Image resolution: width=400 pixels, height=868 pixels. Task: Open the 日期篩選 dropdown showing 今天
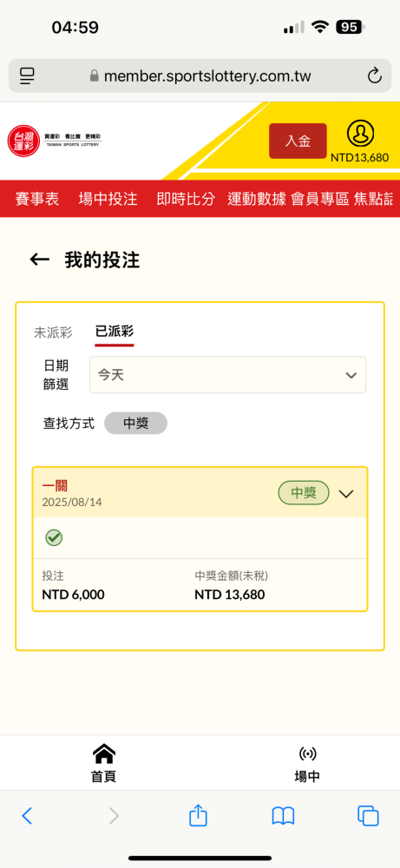click(x=227, y=375)
